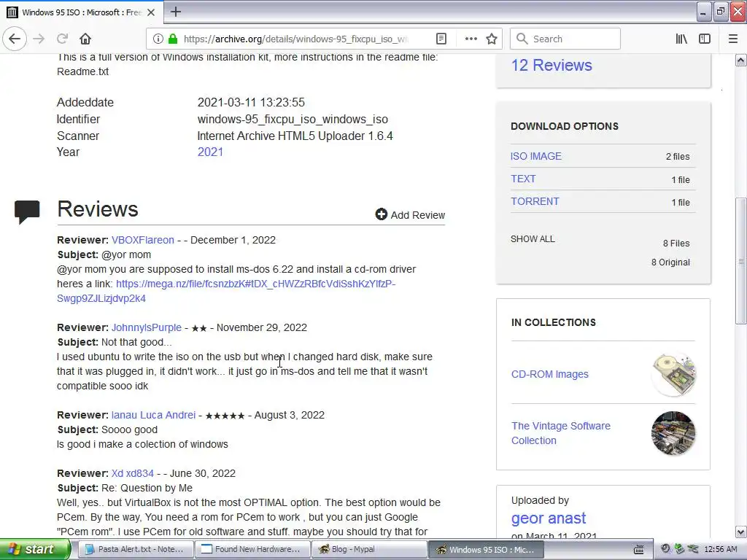Open the mega.nz file link
The image size is (747, 560).
tap(226, 291)
